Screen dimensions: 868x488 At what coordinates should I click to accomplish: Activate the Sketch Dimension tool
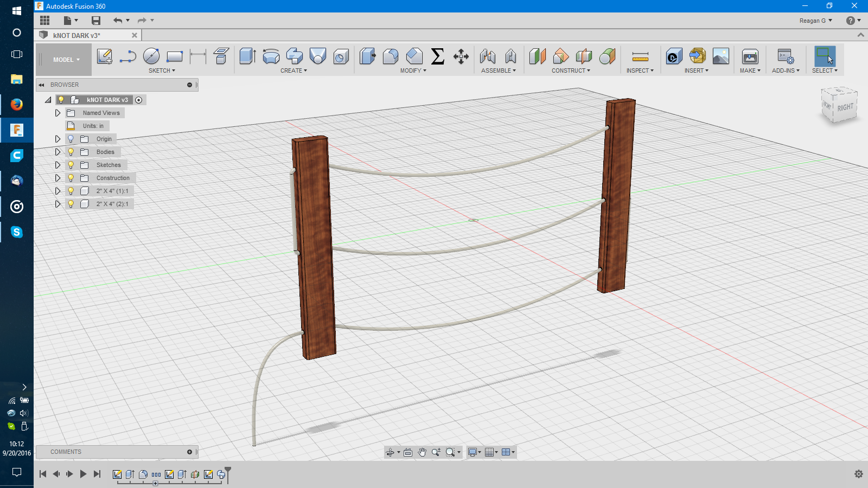coord(198,56)
